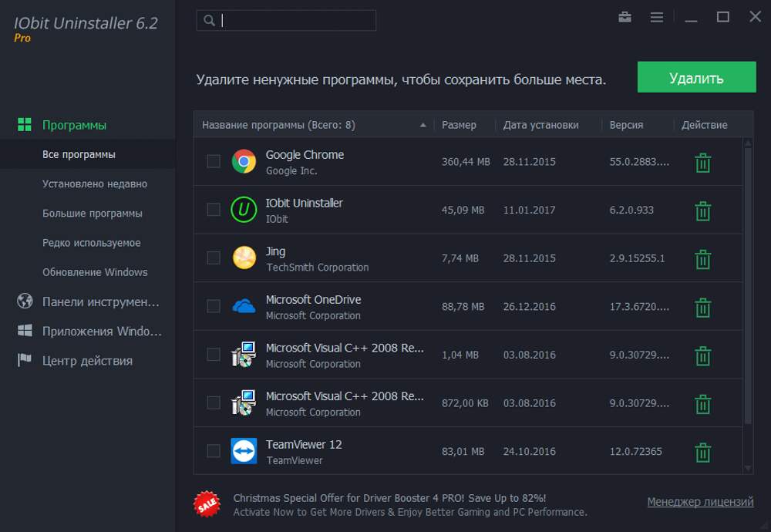Open the Менеджер лицензий link
This screenshot has width=771, height=532.
click(x=700, y=502)
